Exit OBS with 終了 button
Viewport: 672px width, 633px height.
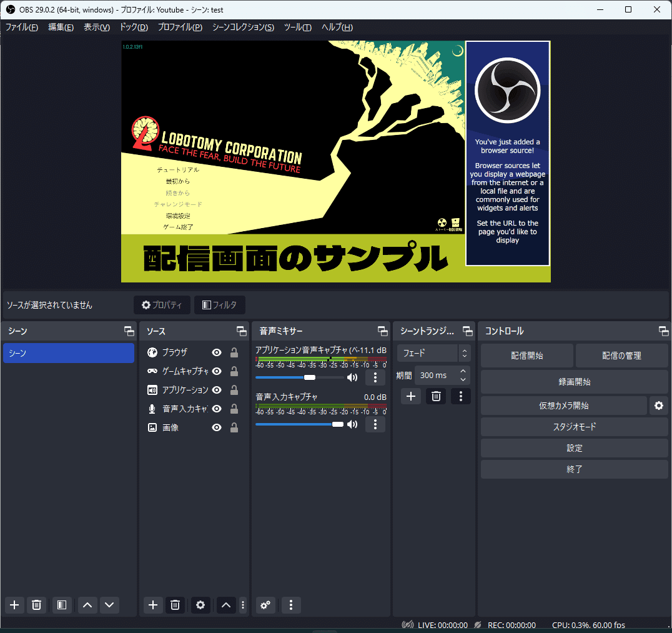pos(575,469)
